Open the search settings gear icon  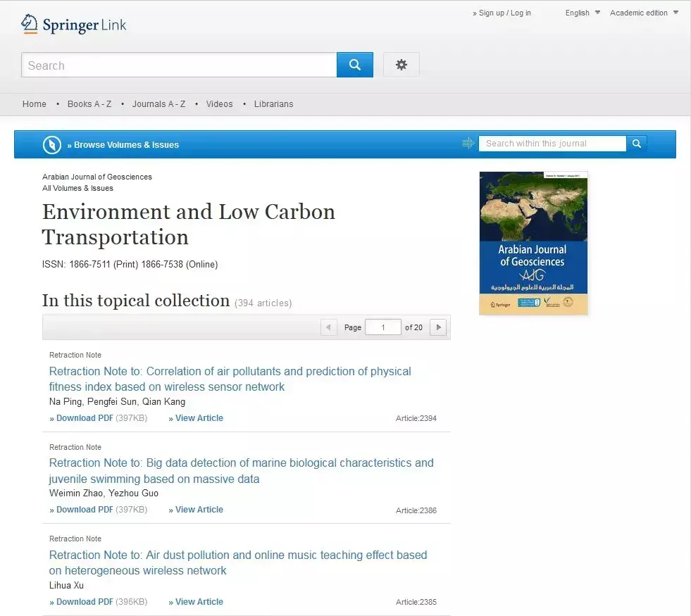401,65
